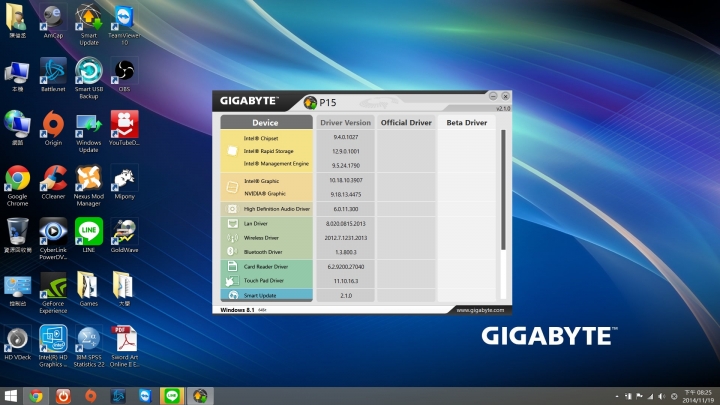This screenshot has height=405, width=720.
Task: Launch GoldWave desktop shortcut
Action: (x=124, y=236)
